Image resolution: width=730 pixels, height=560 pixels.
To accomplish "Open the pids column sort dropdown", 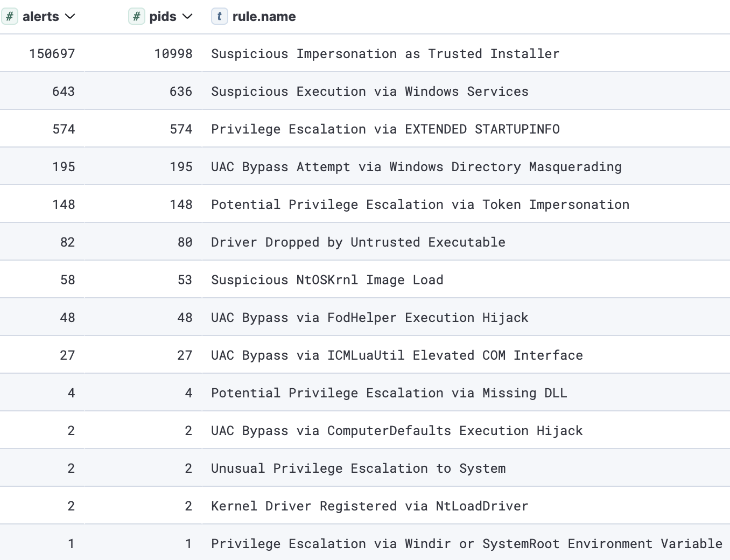I will click(x=187, y=17).
